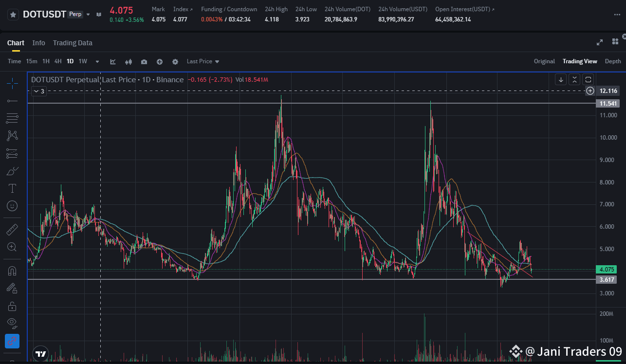Open the Index price details link
The height and width of the screenshot is (364, 626).
coord(183,9)
